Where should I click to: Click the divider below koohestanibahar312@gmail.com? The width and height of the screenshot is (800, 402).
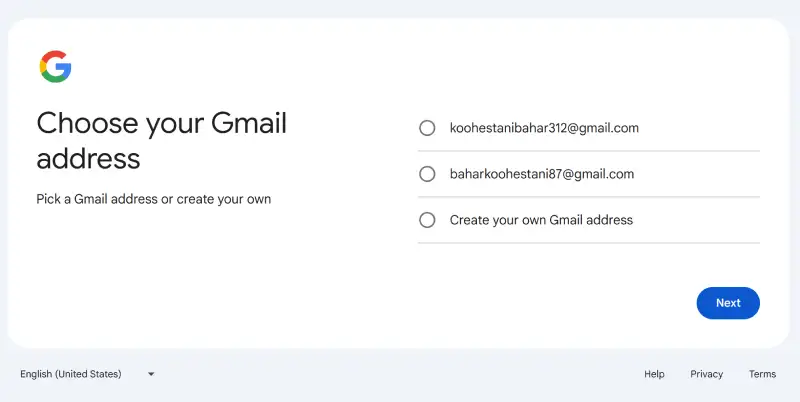[x=588, y=151]
